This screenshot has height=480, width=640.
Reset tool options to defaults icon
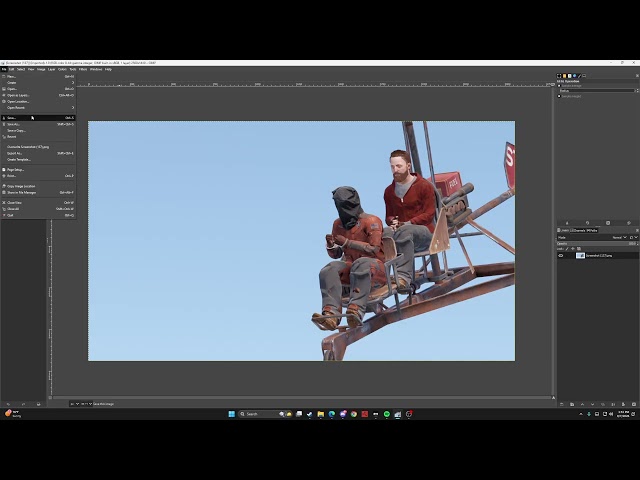click(x=629, y=223)
